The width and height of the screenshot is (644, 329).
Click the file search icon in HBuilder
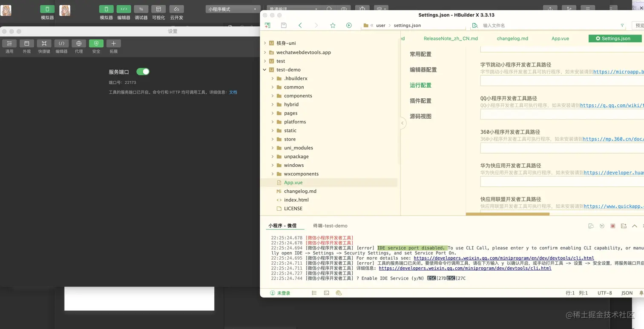[x=475, y=26]
